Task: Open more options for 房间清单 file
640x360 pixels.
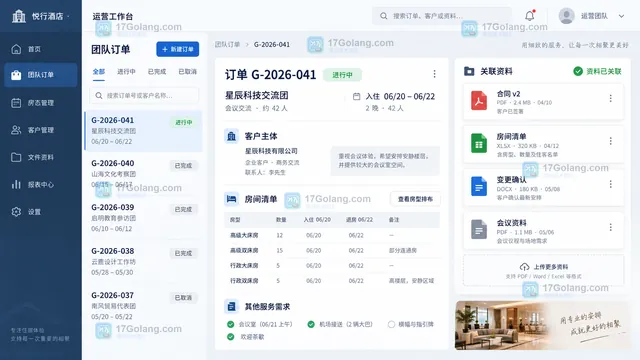Action: 610,141
